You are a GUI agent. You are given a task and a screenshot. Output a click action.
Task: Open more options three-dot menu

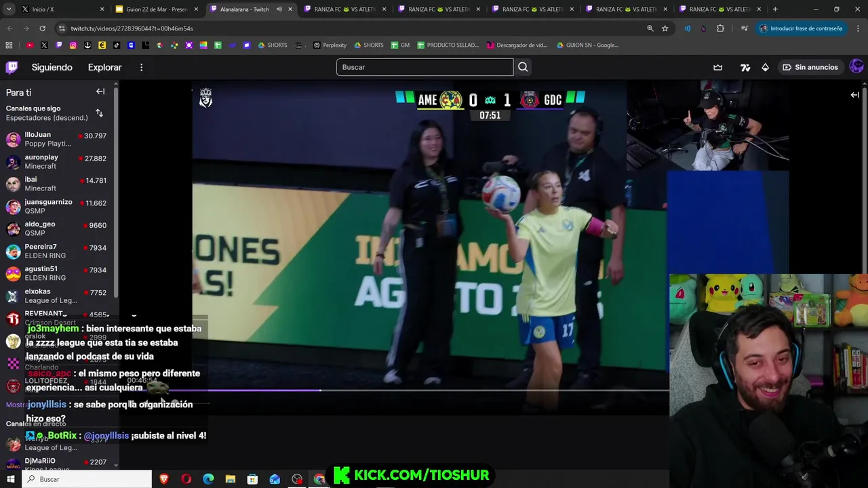[141, 67]
